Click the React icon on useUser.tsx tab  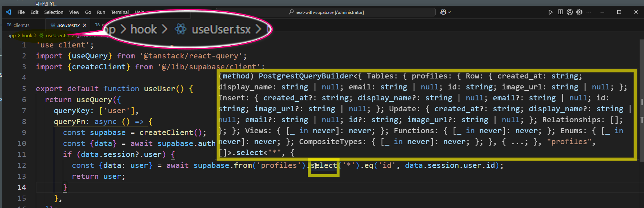click(53, 25)
